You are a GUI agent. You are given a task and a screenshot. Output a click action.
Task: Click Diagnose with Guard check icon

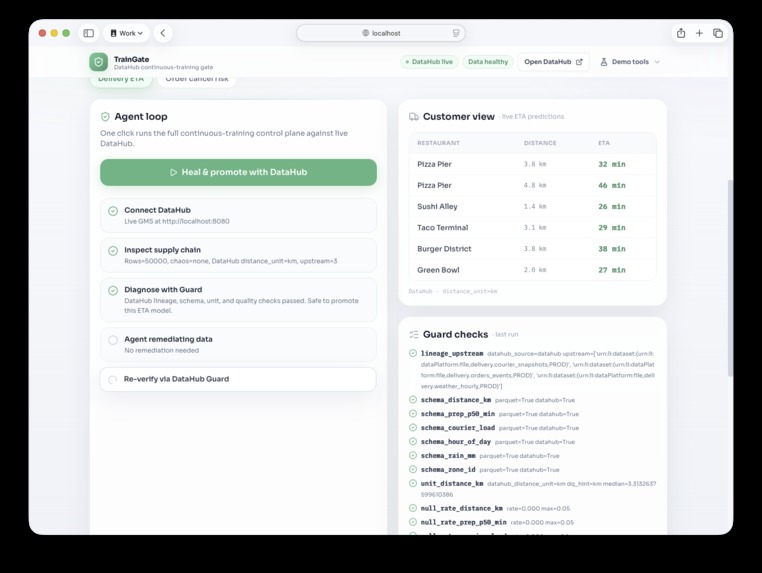pos(113,291)
